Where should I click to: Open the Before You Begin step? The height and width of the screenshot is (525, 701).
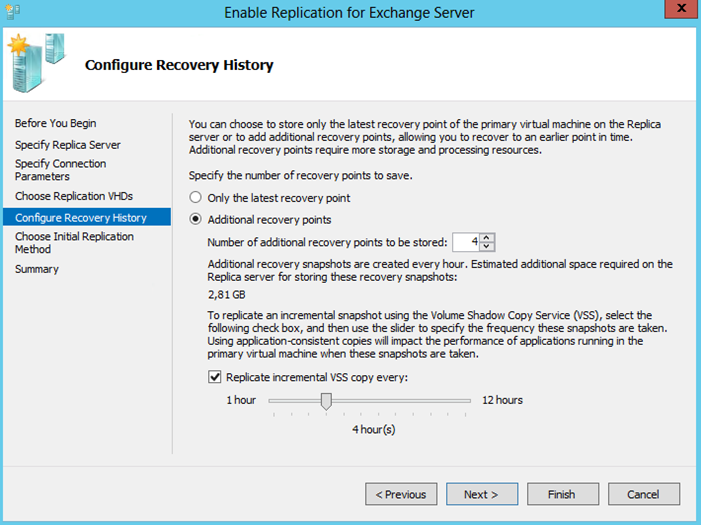[x=55, y=123]
